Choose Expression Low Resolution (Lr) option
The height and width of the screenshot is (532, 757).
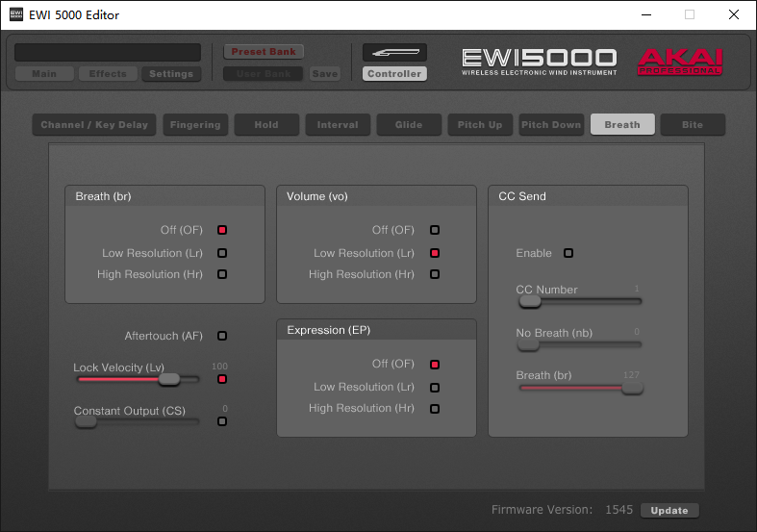(435, 387)
